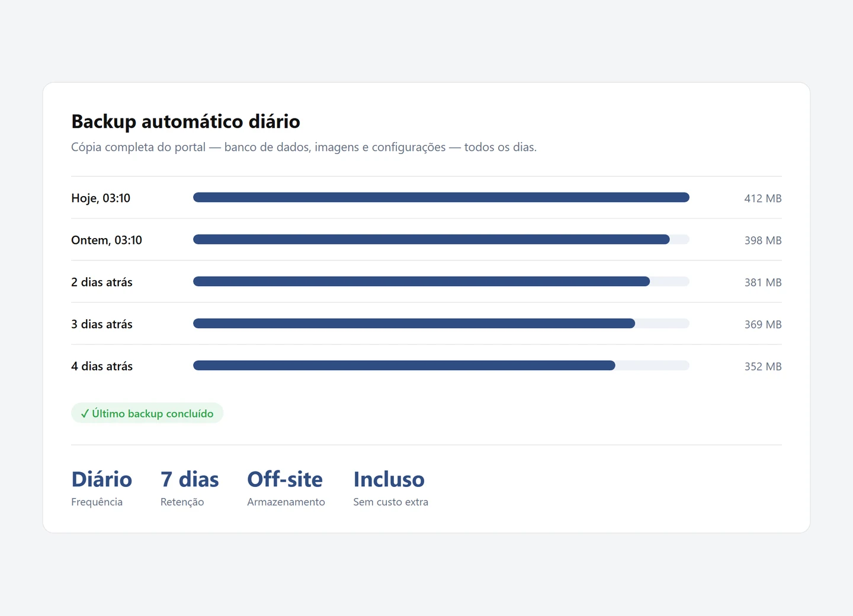853x616 pixels.
Task: Click the 'Armazenamento' label
Action: [x=286, y=502]
